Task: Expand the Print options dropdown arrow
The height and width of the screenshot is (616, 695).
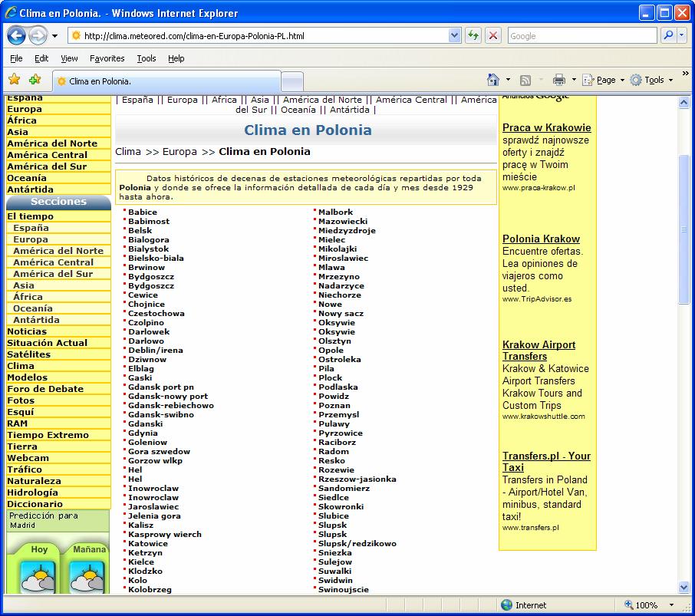Action: pos(574,80)
